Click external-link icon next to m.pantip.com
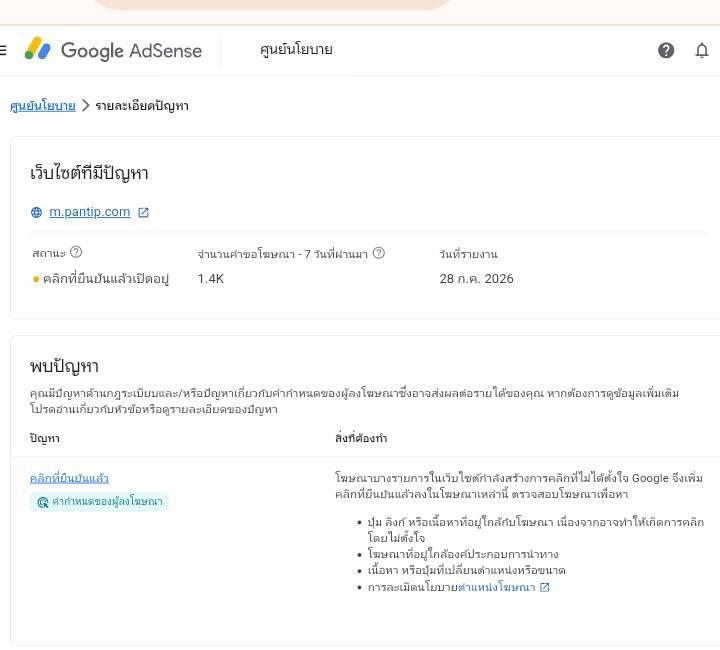Viewport: 720px width, 650px height. point(143,212)
